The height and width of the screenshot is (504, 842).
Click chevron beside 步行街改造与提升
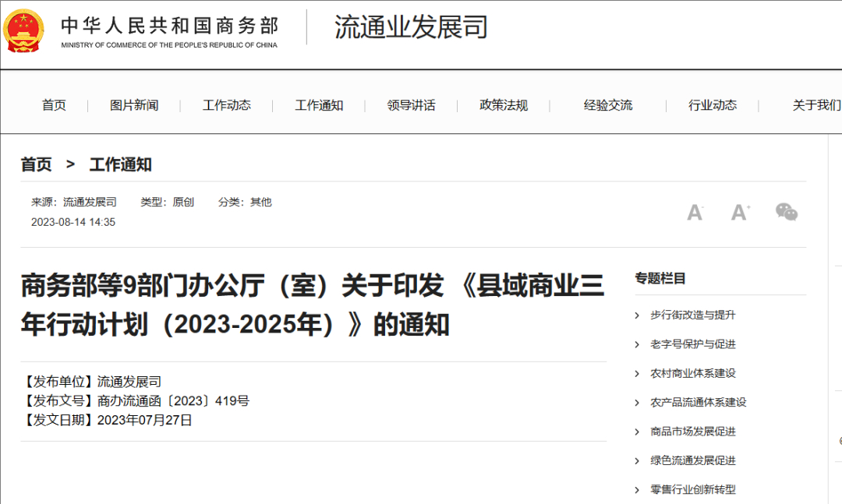tap(638, 315)
